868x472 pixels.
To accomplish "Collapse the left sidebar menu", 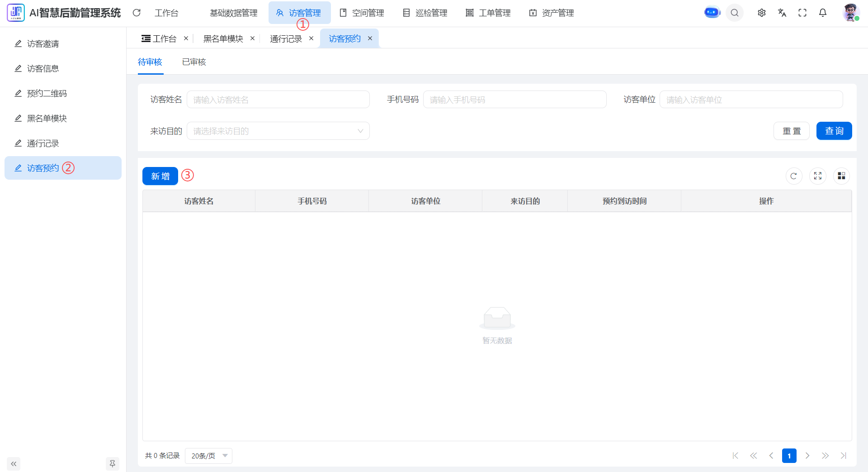I will point(14,464).
